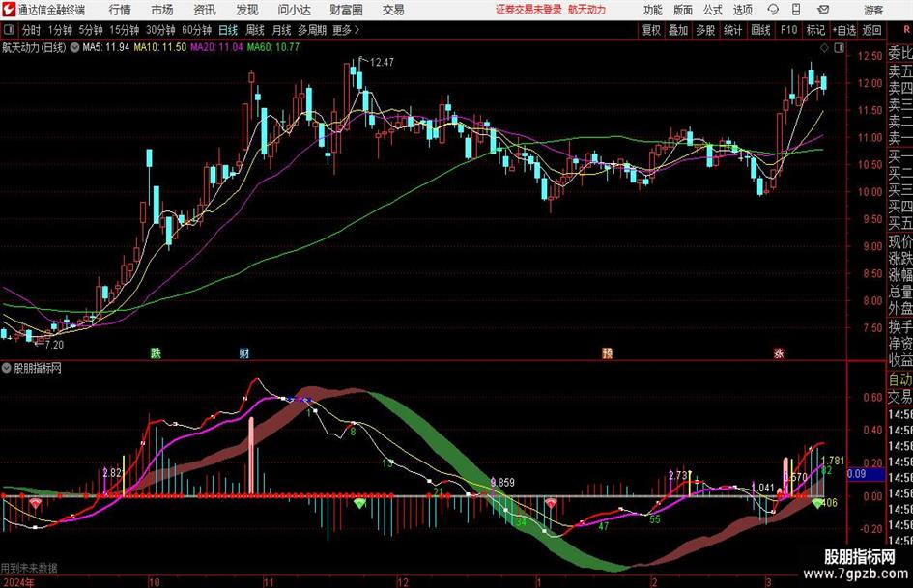Open the 发现 menu

pos(247,10)
